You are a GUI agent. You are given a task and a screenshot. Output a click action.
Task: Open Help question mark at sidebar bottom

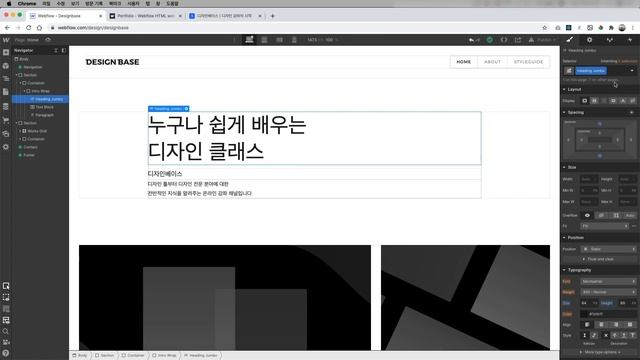coord(6,353)
